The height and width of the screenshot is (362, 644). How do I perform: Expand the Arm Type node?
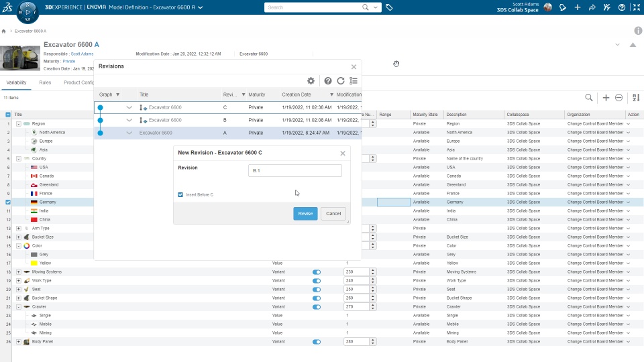click(x=19, y=228)
